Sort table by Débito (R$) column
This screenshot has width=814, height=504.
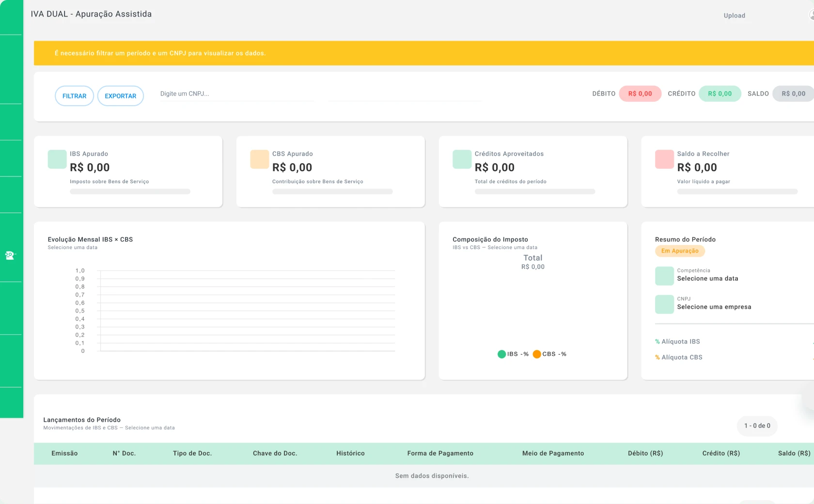(645, 454)
